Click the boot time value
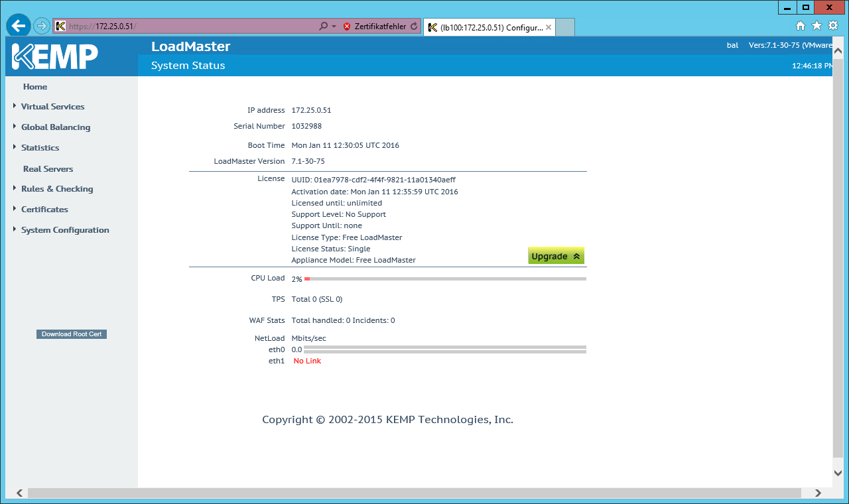 click(346, 145)
